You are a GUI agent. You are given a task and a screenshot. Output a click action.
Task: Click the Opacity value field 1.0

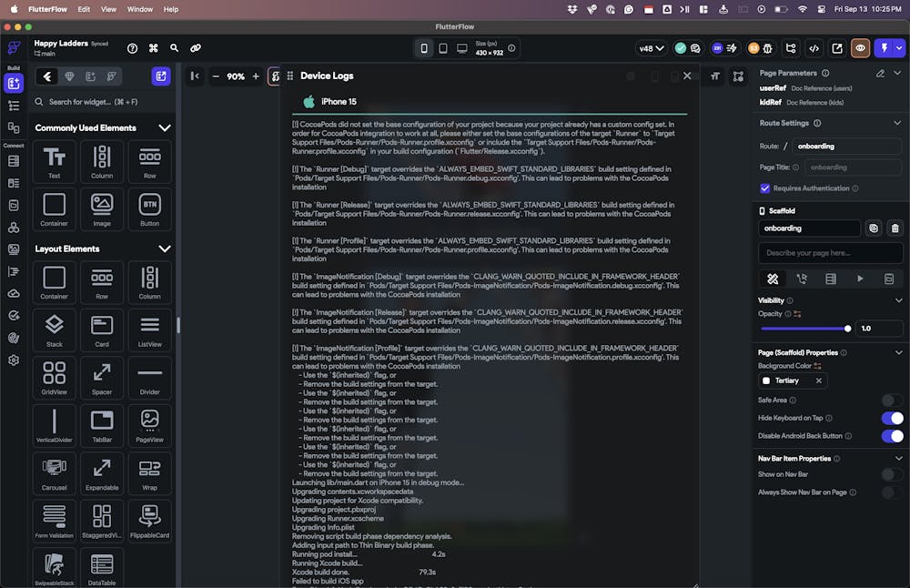[880, 329]
